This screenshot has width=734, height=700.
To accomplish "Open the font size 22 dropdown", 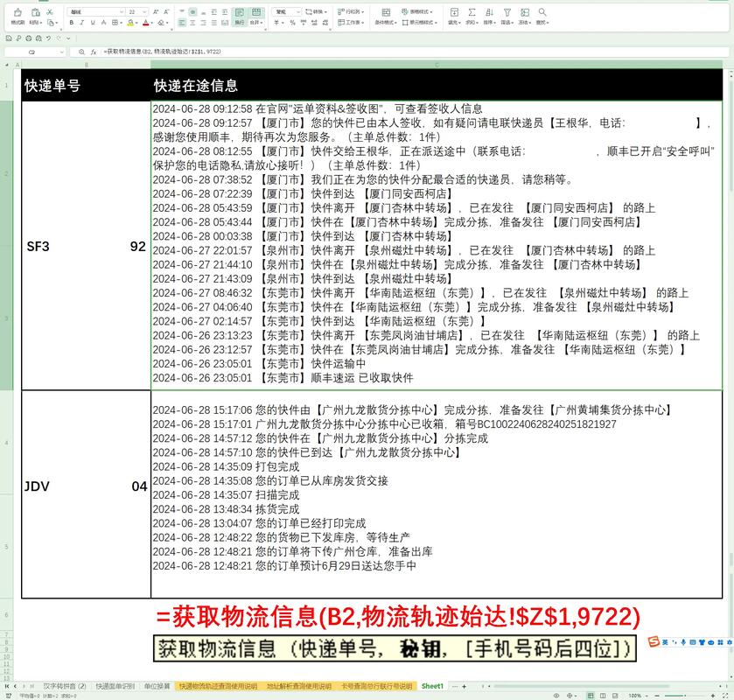I will (137, 11).
